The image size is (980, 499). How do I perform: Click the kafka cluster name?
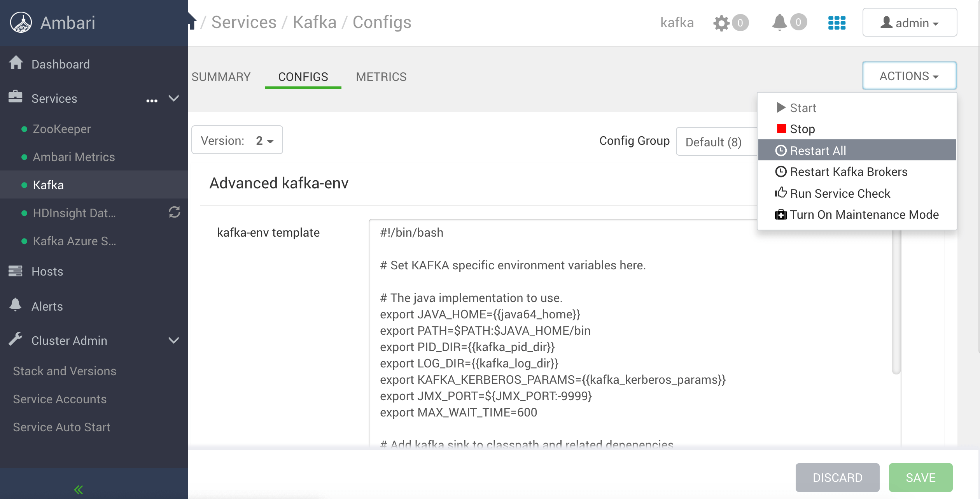(x=677, y=23)
